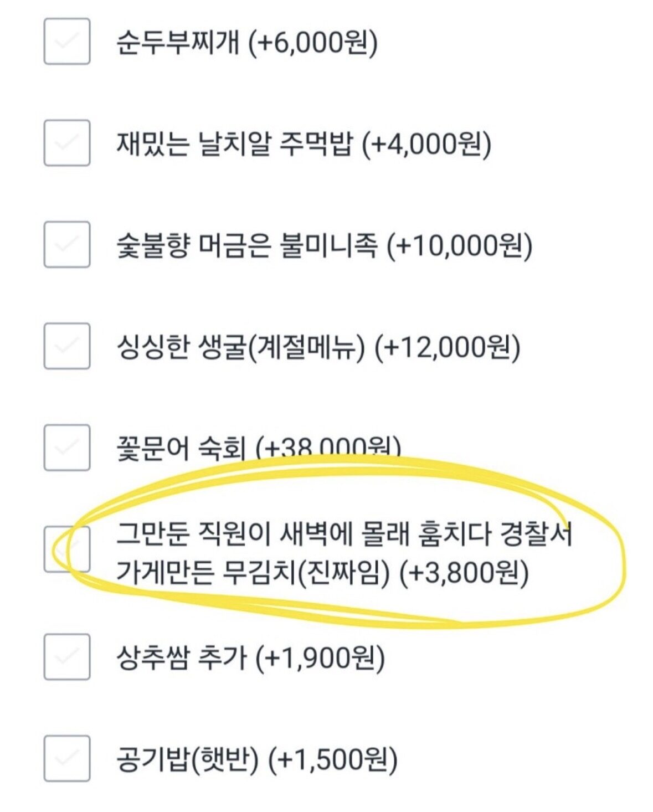Viewport: 653px width, 812px height.
Task: Tick the 무김치(진짜임) option checkbox
Action: click(66, 549)
